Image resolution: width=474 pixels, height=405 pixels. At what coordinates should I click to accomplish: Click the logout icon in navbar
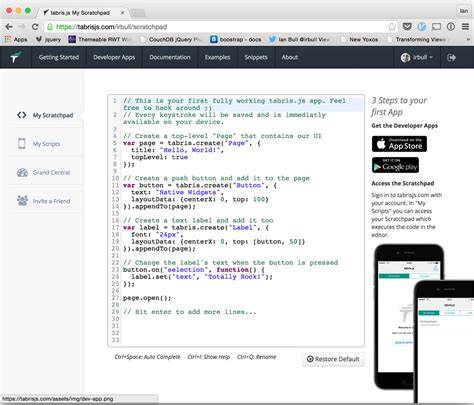(x=451, y=58)
